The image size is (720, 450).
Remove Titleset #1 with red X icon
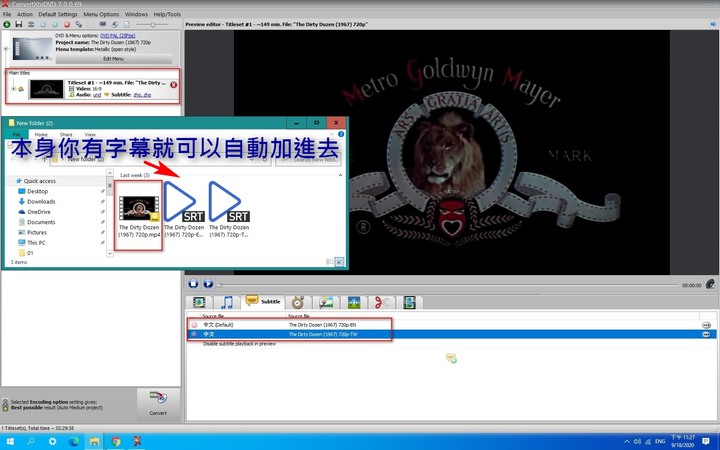[174, 85]
